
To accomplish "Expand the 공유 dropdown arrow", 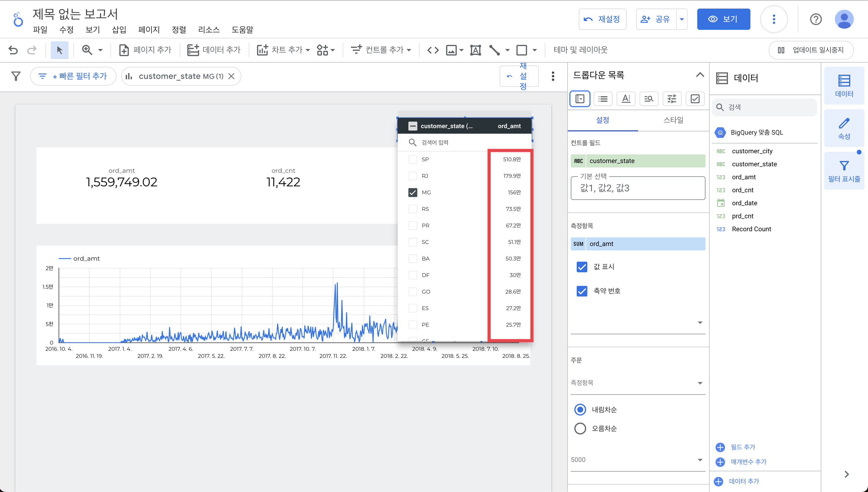I will tap(682, 19).
